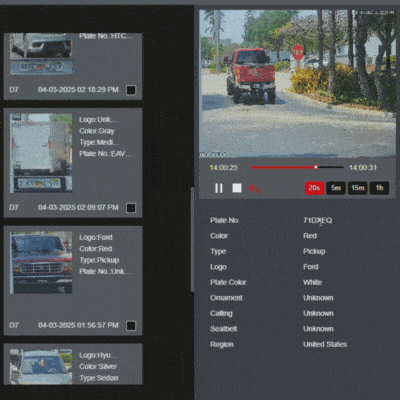Click the 04-03-2025 02:18:29 PM timestamp
This screenshot has width=400, height=400.
pos(78,90)
